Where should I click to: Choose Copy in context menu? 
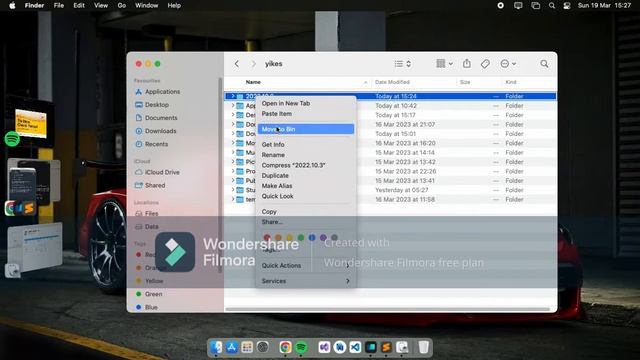(x=306, y=212)
